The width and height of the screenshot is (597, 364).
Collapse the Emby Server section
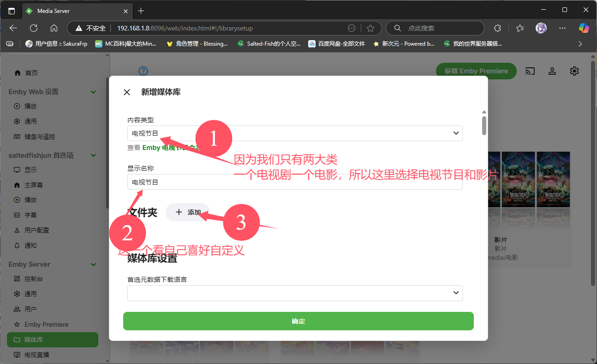point(94,264)
